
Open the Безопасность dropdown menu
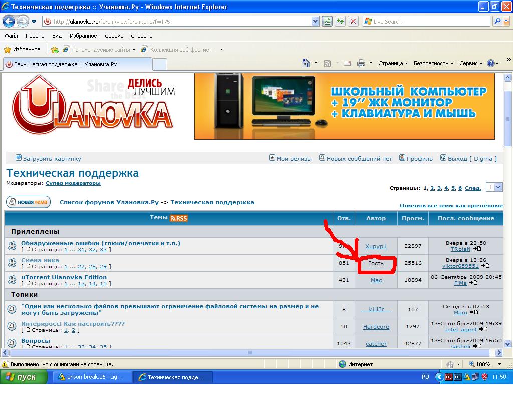coord(433,63)
